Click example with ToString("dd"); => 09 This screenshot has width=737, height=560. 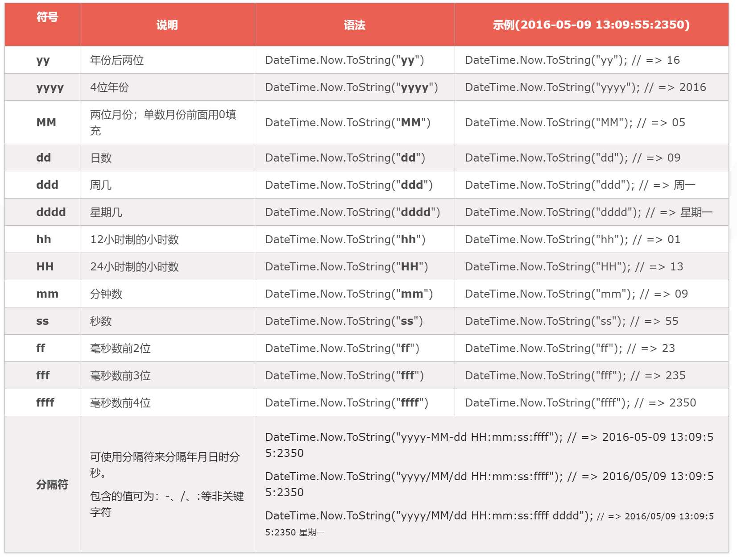coord(573,158)
